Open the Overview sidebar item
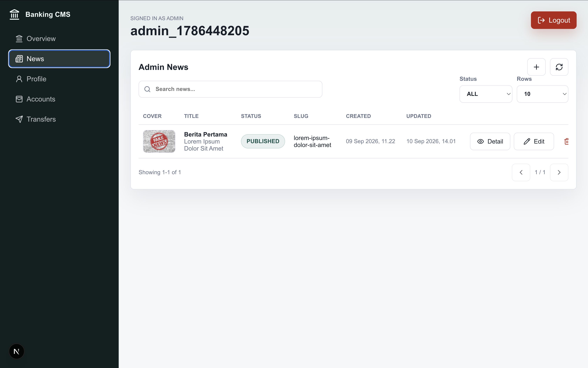The width and height of the screenshot is (588, 368). [59, 38]
